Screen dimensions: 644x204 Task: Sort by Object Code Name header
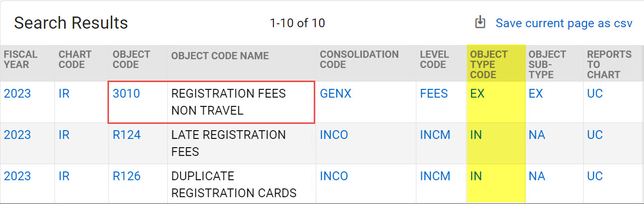point(220,56)
